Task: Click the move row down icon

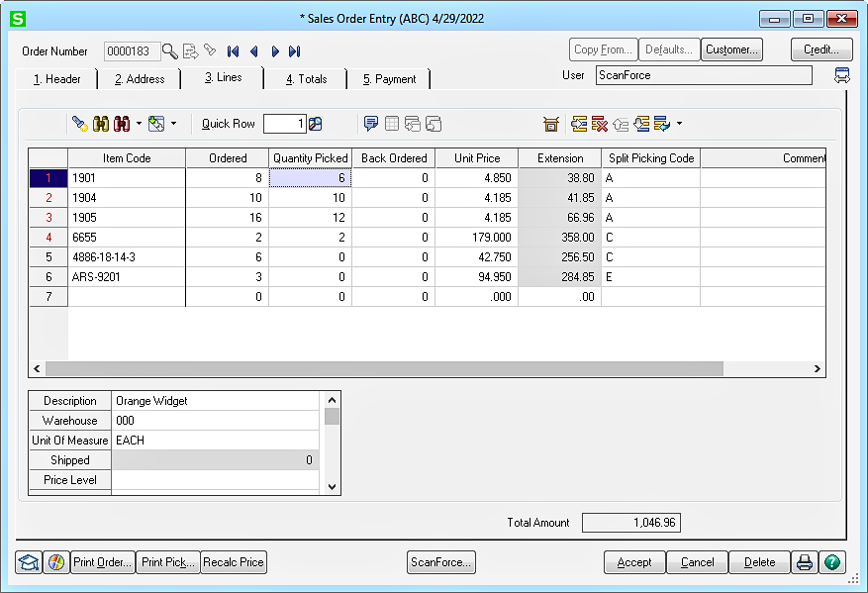Action: click(641, 124)
